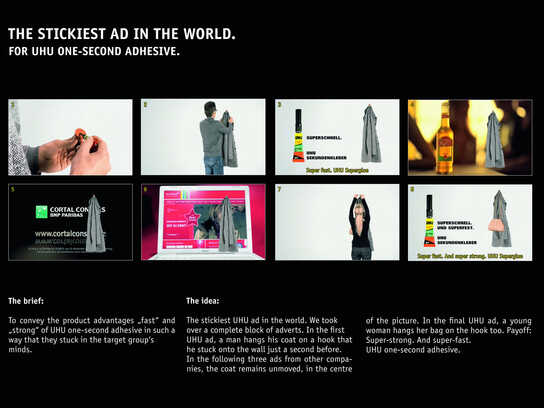This screenshot has width=544, height=408.
Task: Select the man hanging coat frame
Action: 203,137
